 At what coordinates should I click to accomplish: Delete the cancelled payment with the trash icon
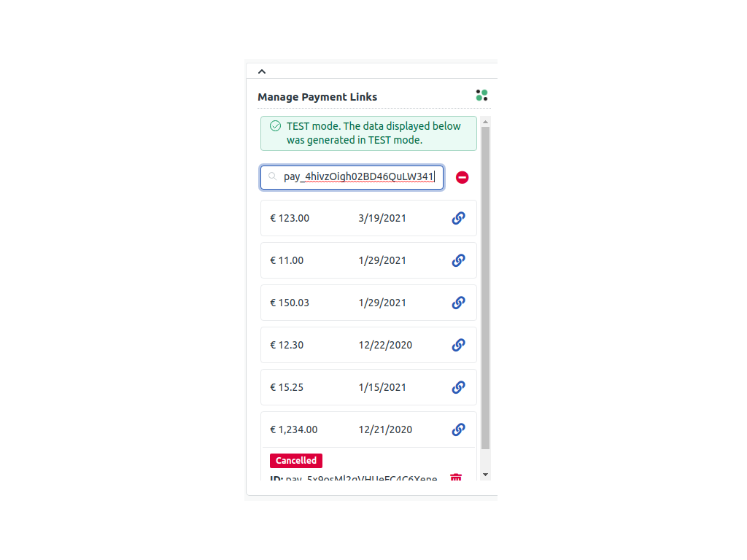pos(456,478)
